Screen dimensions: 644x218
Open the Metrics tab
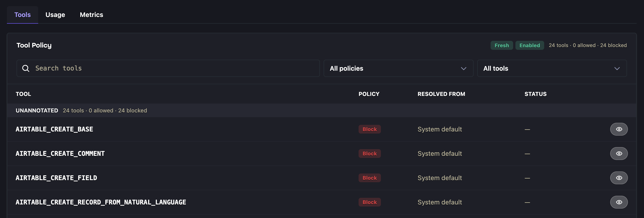[x=92, y=15]
